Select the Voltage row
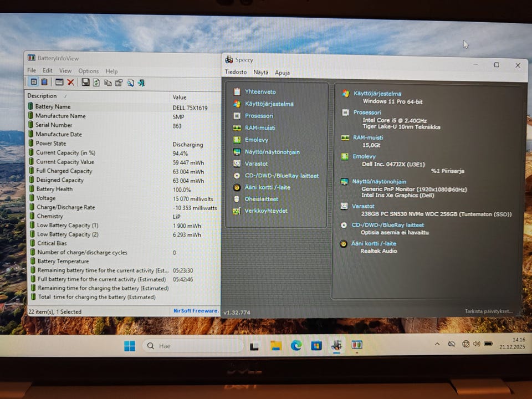 tap(124, 198)
